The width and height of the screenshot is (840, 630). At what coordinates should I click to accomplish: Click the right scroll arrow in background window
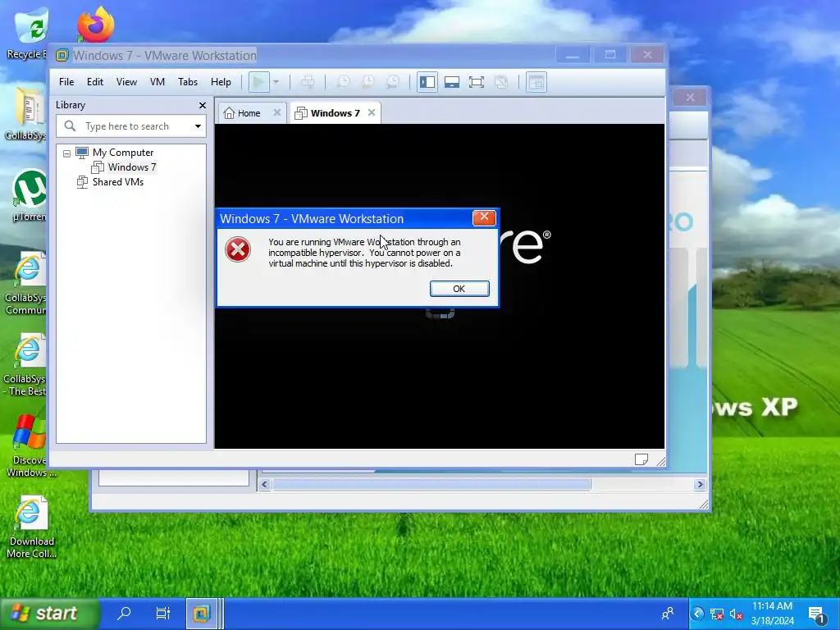click(700, 484)
